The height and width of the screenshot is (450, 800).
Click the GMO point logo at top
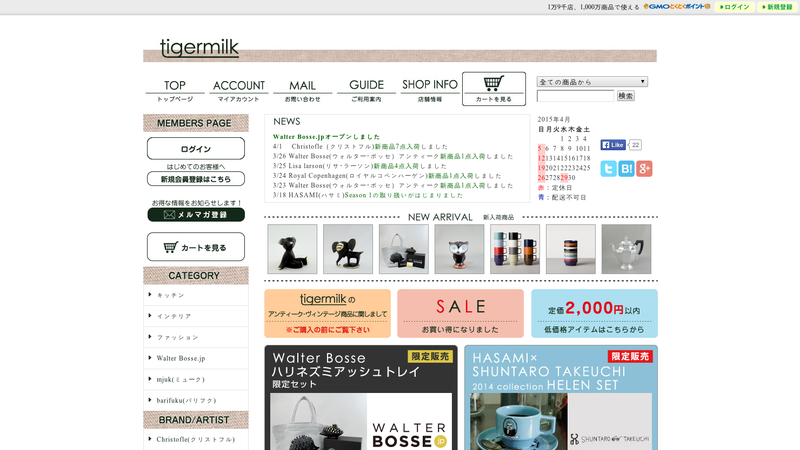click(x=677, y=7)
